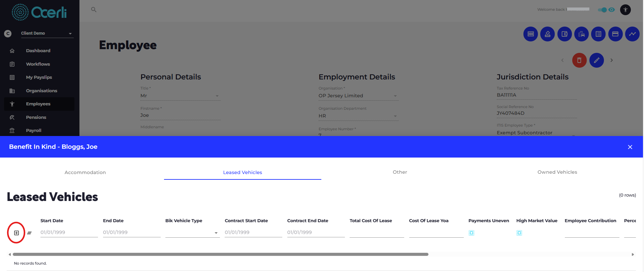The height and width of the screenshot is (272, 644).
Task: Switch to the Other tab
Action: (x=400, y=172)
